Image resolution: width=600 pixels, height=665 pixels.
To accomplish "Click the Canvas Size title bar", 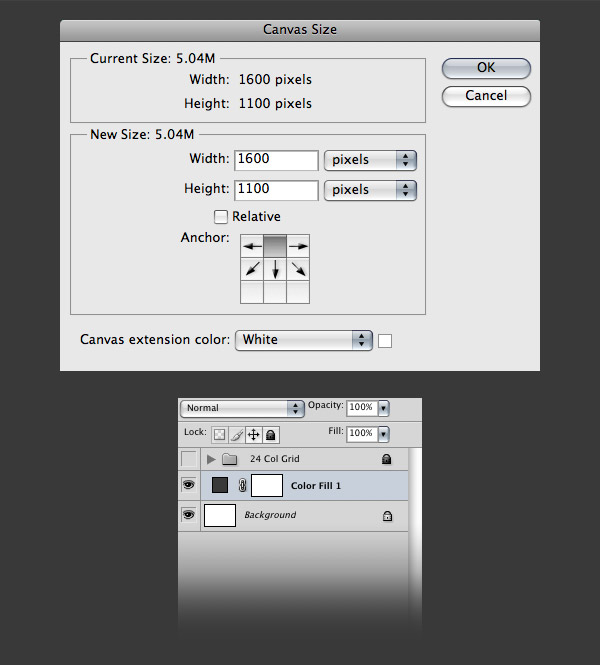I will click(300, 30).
